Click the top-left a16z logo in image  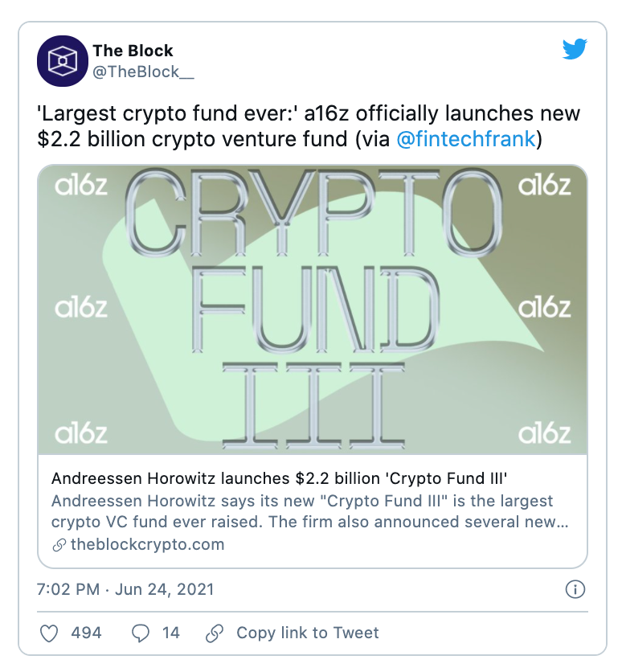pos(80,186)
